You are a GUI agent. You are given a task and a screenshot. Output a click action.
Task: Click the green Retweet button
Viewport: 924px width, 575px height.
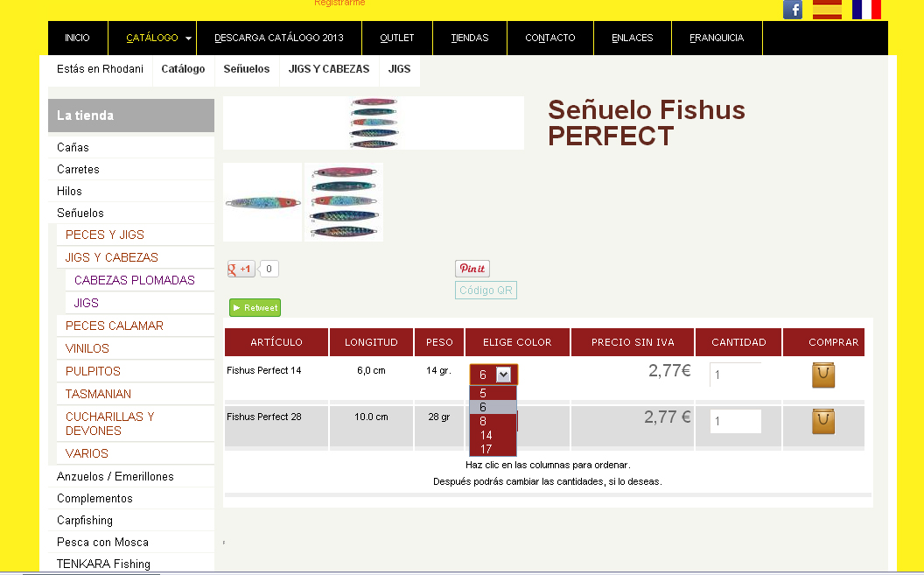click(255, 307)
